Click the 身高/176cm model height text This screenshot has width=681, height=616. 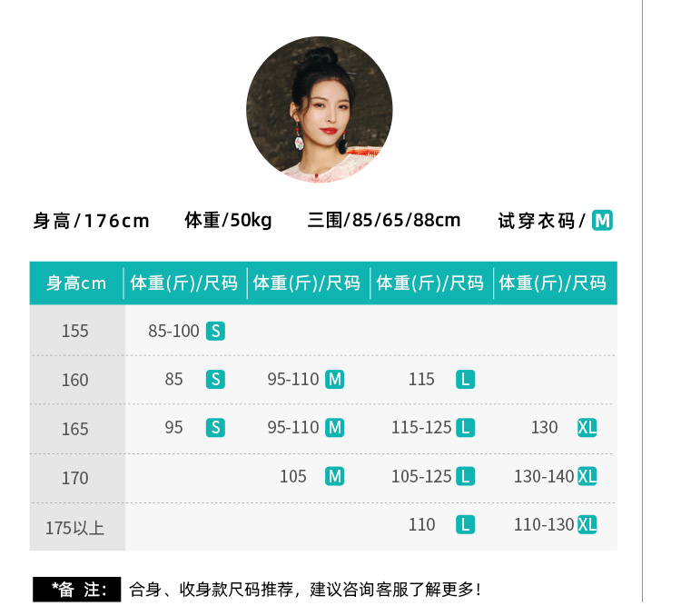[x=91, y=221]
